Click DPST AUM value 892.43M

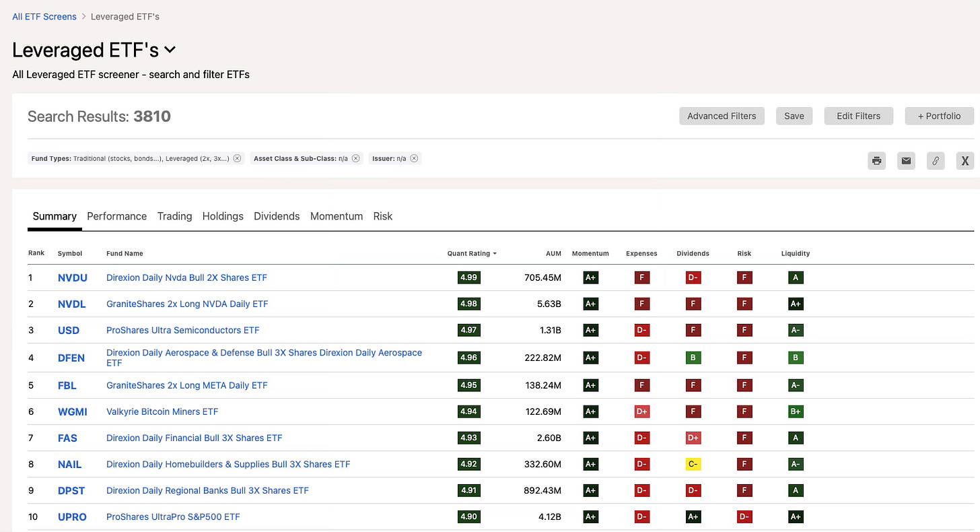coord(542,490)
